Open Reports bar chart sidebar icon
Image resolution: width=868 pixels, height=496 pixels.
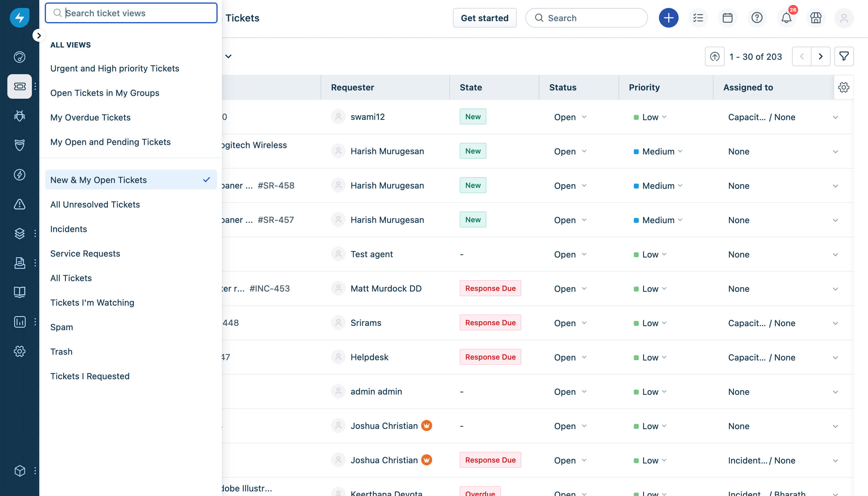point(19,322)
